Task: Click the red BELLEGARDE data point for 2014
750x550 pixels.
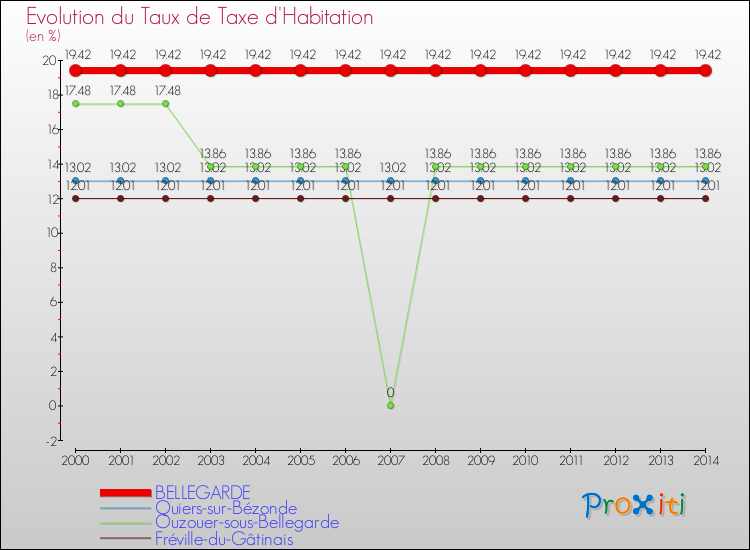Action: (x=706, y=71)
